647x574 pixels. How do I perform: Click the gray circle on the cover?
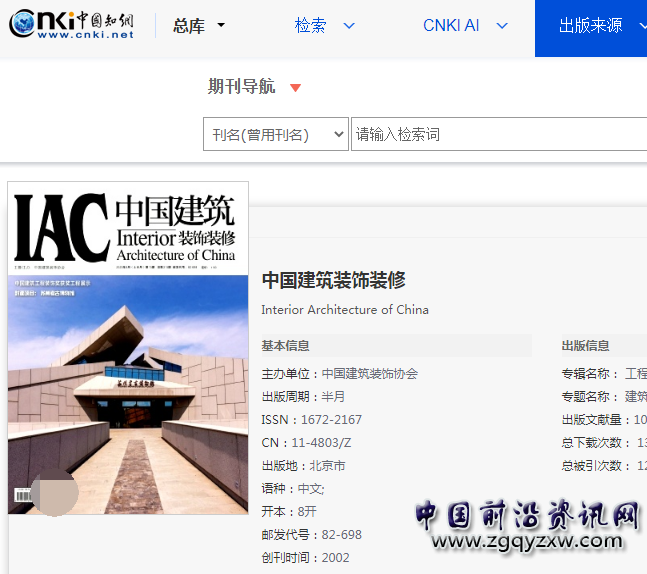[54, 493]
